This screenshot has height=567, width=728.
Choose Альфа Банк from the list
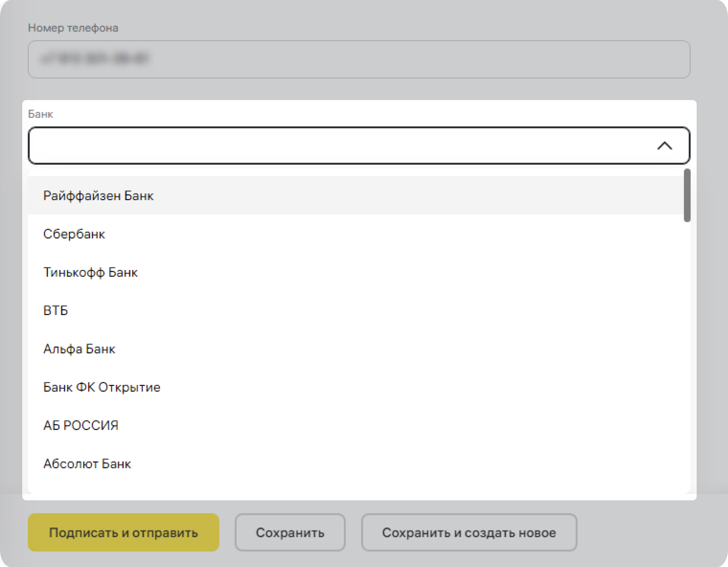(79, 349)
